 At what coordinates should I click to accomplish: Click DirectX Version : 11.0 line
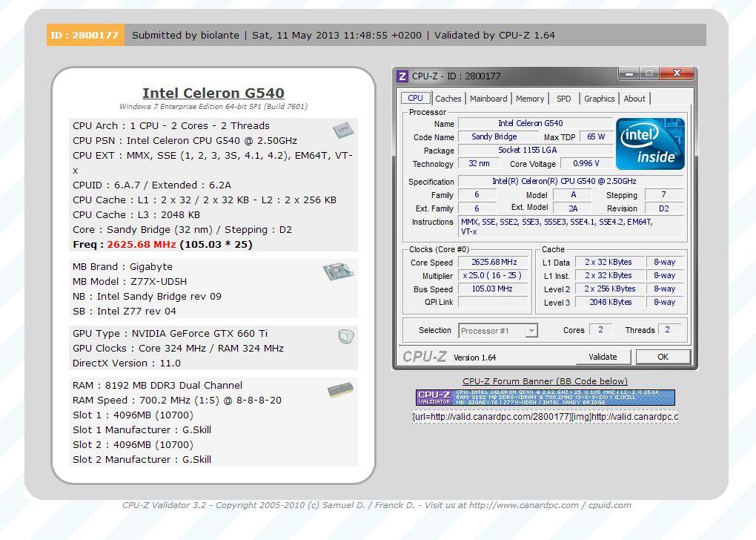click(126, 363)
